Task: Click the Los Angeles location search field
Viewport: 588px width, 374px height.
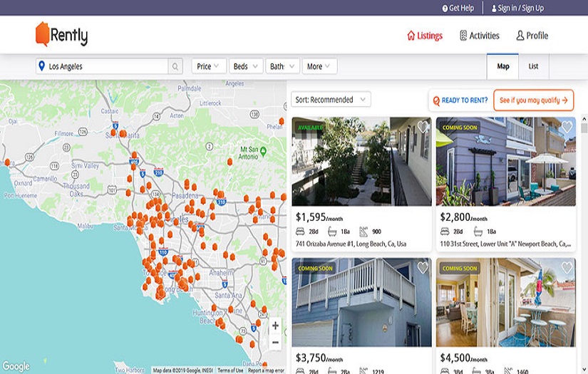Action: pyautogui.click(x=102, y=66)
